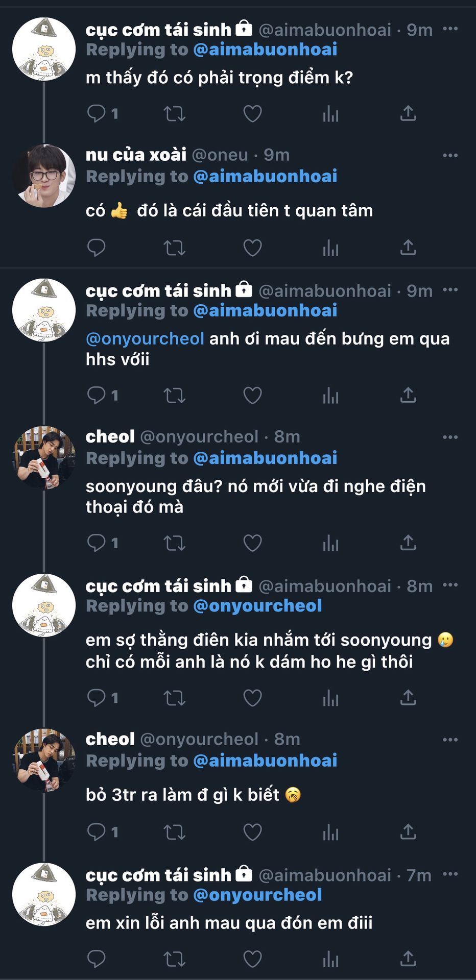View analytics for "anh ơi mau đến" tweet
476x980 pixels.
pyautogui.click(x=330, y=395)
